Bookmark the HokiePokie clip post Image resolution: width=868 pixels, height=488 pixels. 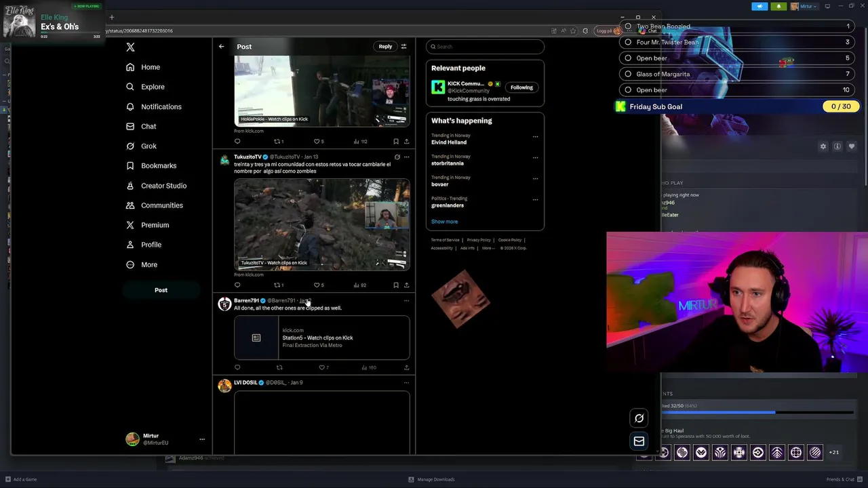pyautogui.click(x=396, y=142)
